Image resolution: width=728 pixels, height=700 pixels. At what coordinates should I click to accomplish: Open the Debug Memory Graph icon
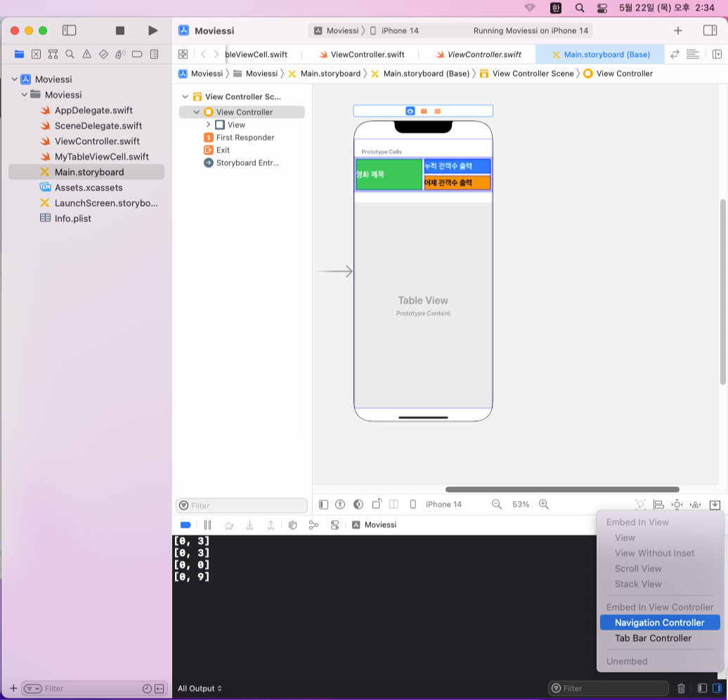coord(313,525)
